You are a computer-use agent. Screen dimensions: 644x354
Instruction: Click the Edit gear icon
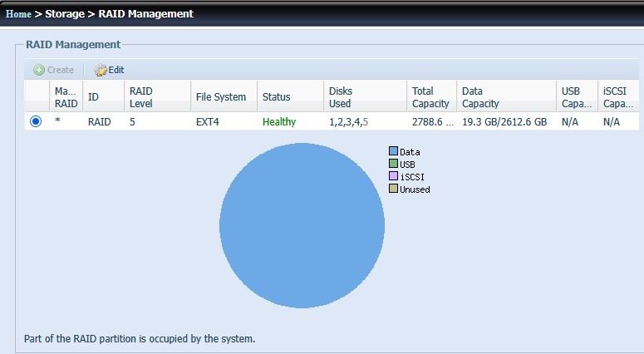click(x=101, y=71)
